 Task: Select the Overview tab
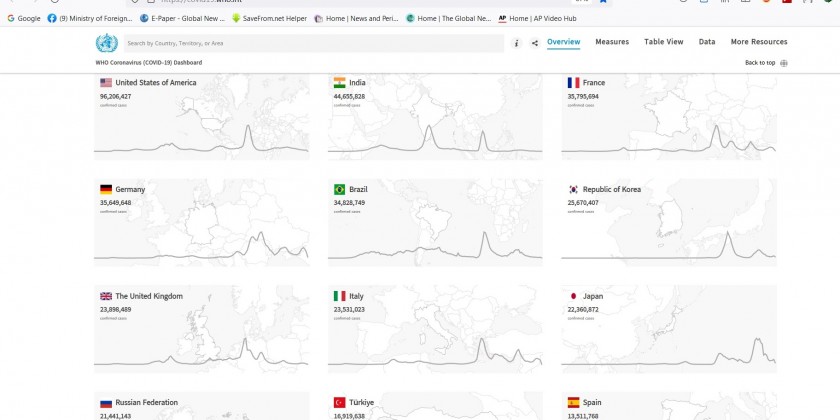click(x=563, y=42)
